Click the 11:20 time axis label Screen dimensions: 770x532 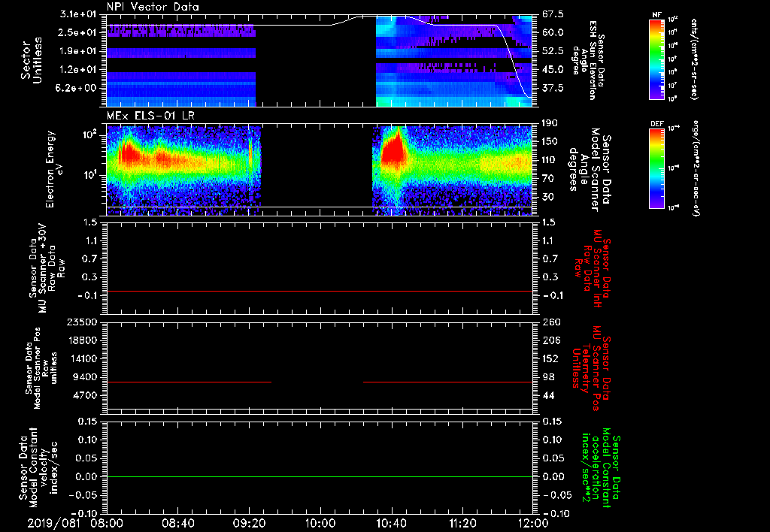[462, 523]
